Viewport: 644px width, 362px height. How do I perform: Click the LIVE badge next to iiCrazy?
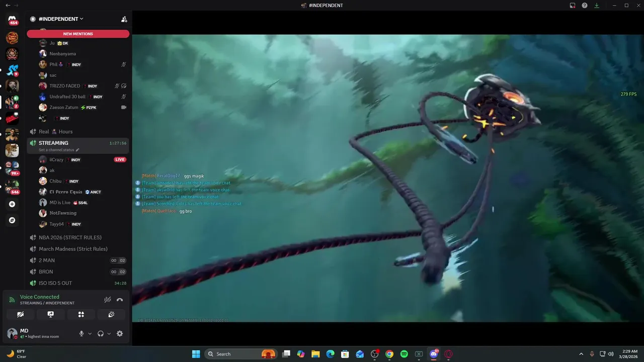point(120,160)
